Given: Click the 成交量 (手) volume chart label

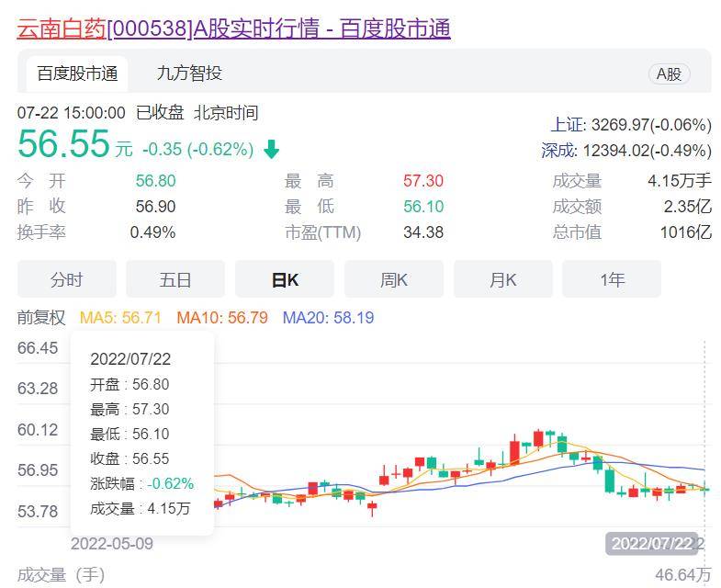Looking at the screenshot, I should click(x=62, y=574).
